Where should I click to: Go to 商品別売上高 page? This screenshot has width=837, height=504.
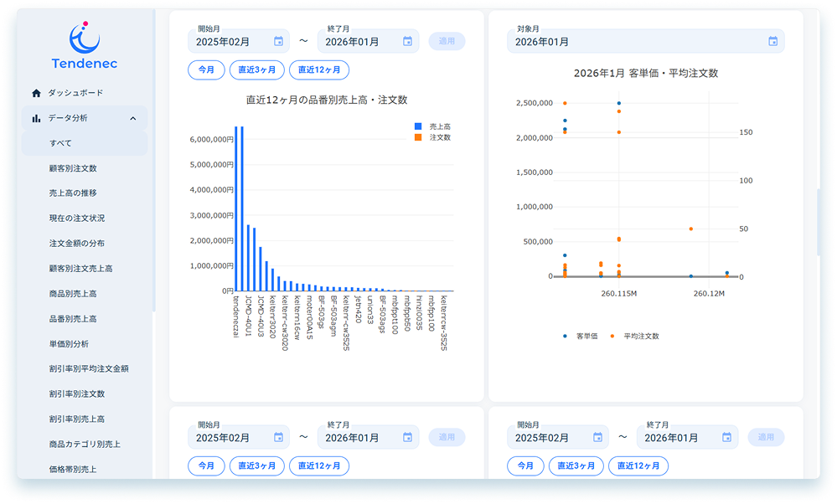tap(73, 294)
